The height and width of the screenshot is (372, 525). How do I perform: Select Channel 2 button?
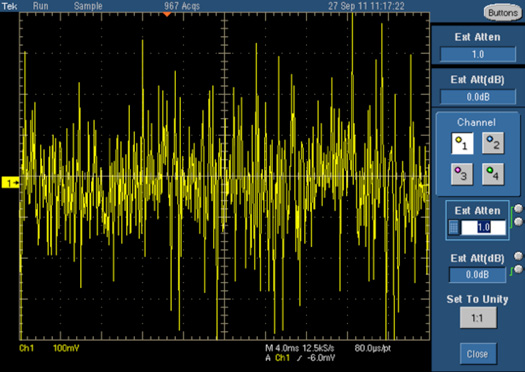pos(493,143)
